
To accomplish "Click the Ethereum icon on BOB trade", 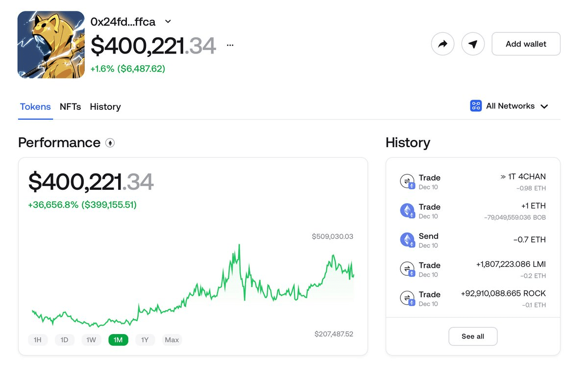I will pos(407,211).
